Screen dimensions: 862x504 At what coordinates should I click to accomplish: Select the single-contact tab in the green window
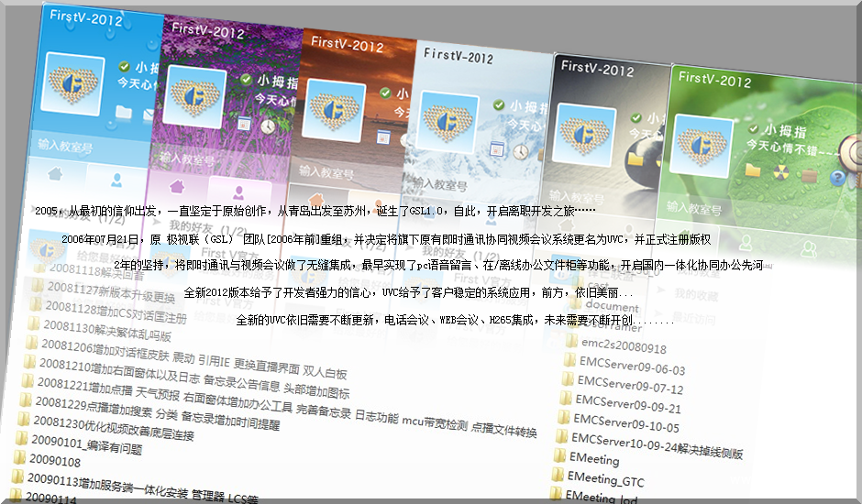(746, 243)
